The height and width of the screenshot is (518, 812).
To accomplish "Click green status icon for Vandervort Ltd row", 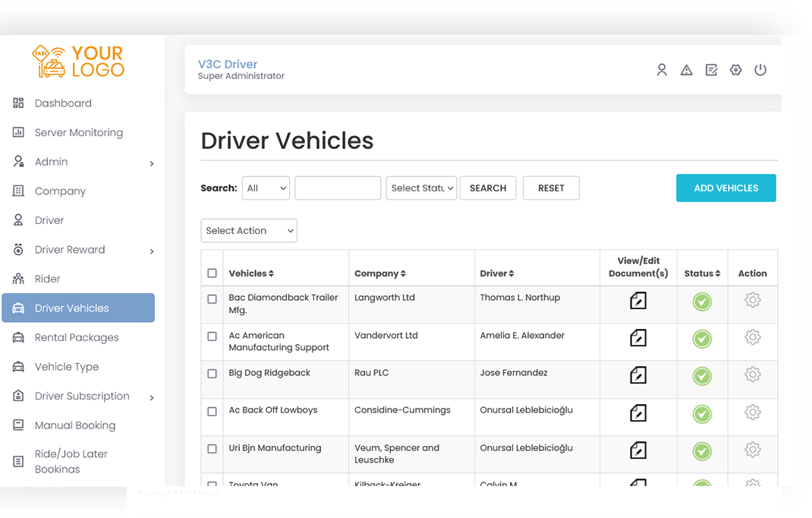I will 702,339.
